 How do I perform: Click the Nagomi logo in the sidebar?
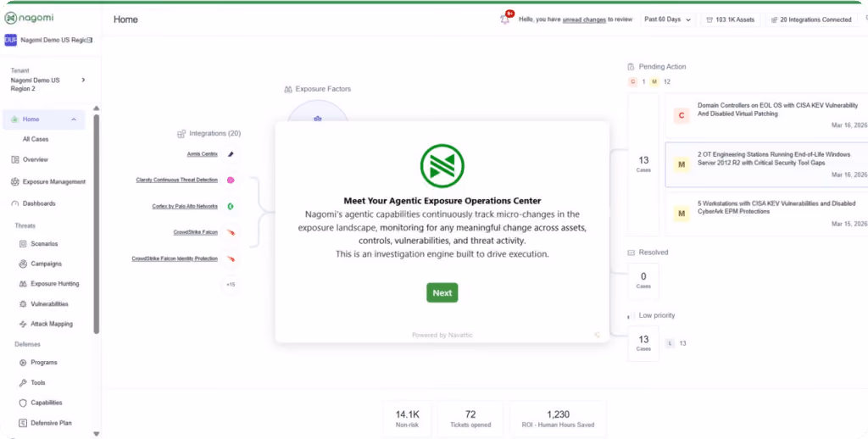(x=30, y=18)
